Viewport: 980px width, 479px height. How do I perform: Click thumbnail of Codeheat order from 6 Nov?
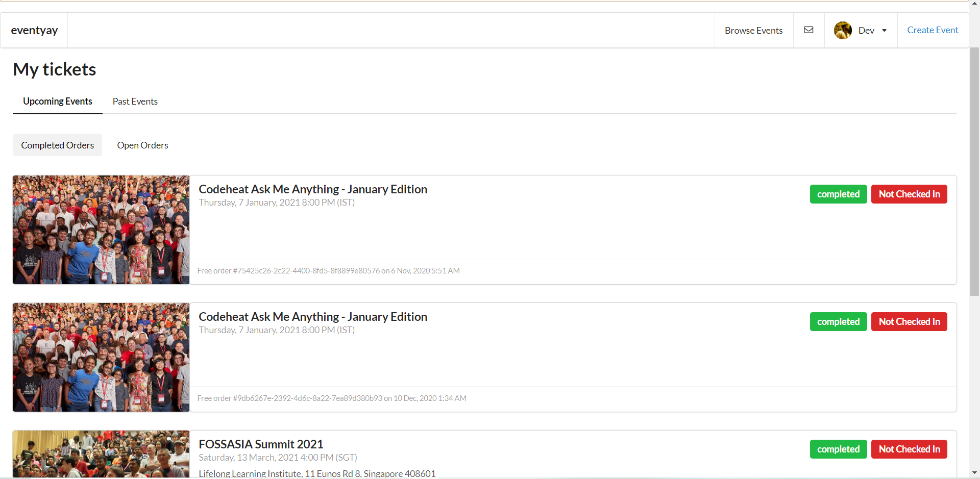(101, 230)
